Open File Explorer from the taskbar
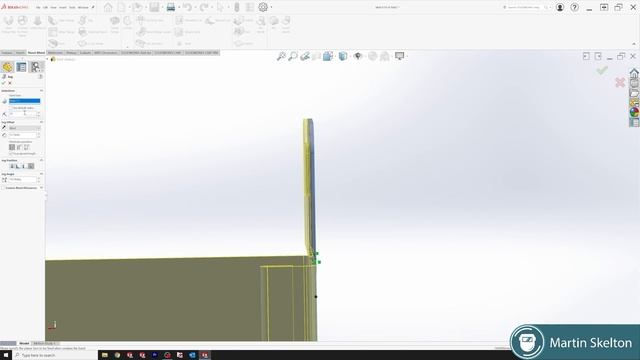Image resolution: width=640 pixels, height=360 pixels. tap(104, 355)
